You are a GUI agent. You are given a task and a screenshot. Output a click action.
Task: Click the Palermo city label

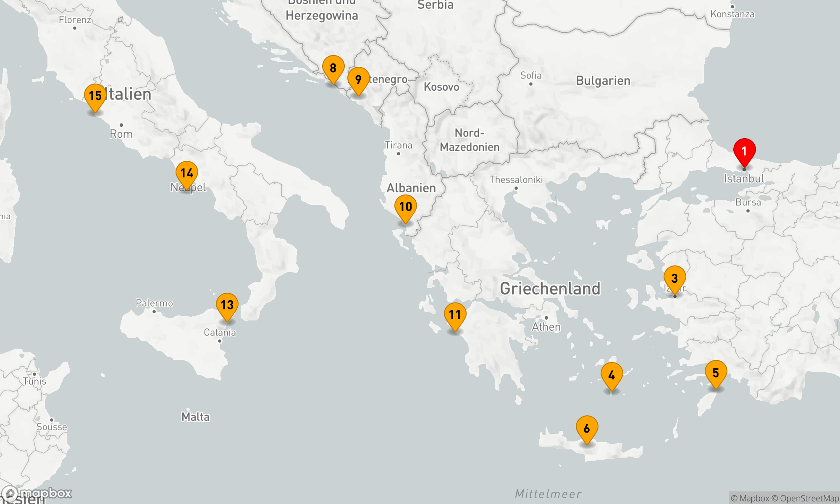click(154, 303)
